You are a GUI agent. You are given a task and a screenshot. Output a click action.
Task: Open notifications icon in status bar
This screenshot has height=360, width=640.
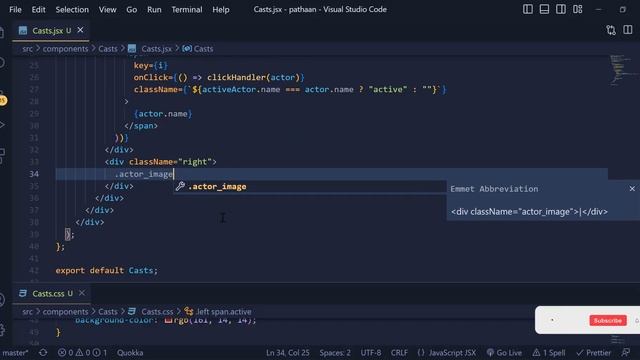[x=626, y=352]
